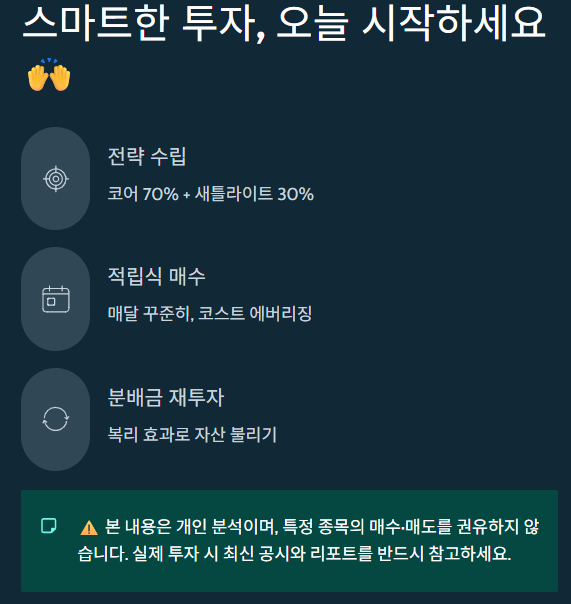Click the orange warning triangle icon
571x604 pixels.
pos(89,528)
